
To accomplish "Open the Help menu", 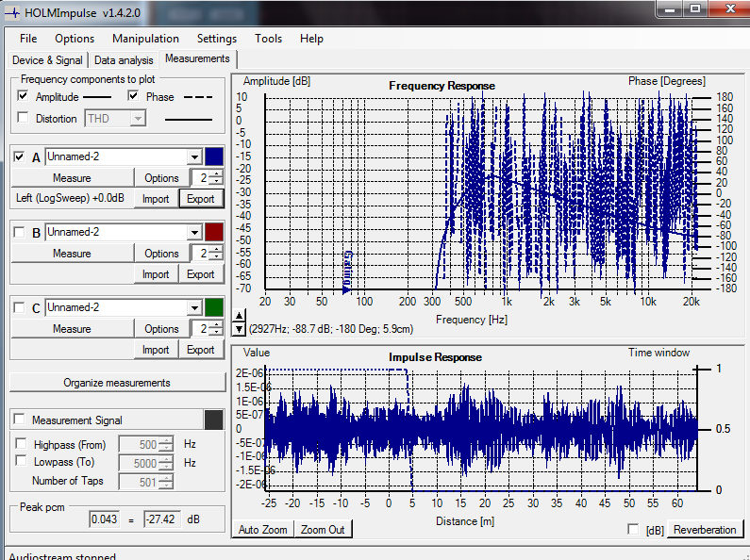I will pos(311,39).
